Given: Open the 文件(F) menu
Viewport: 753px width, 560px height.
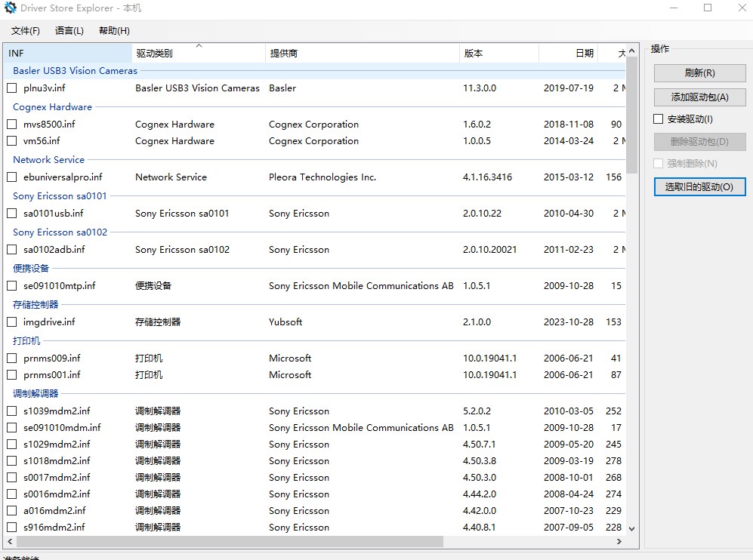Looking at the screenshot, I should click(26, 31).
